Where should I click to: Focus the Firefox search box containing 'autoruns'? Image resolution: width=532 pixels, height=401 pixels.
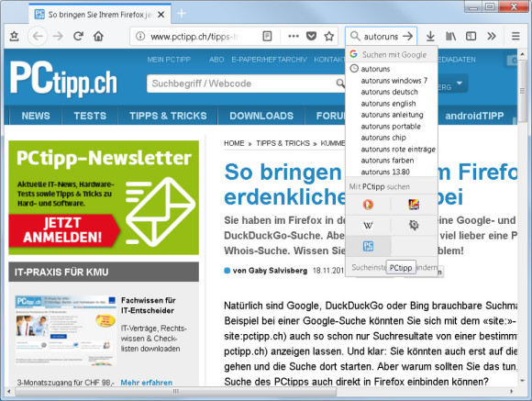pos(381,36)
